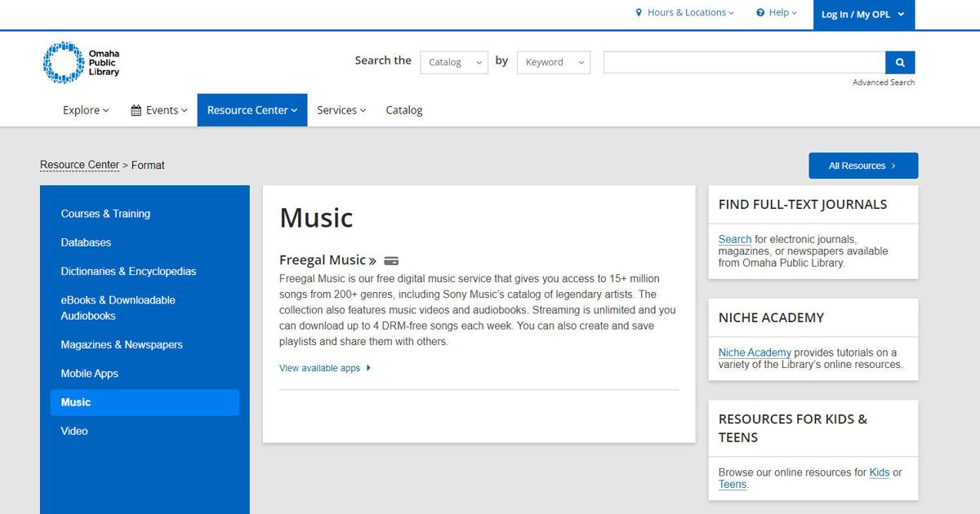Click the magnifying glass search button
Screen dimensions: 980x514
[900, 62]
